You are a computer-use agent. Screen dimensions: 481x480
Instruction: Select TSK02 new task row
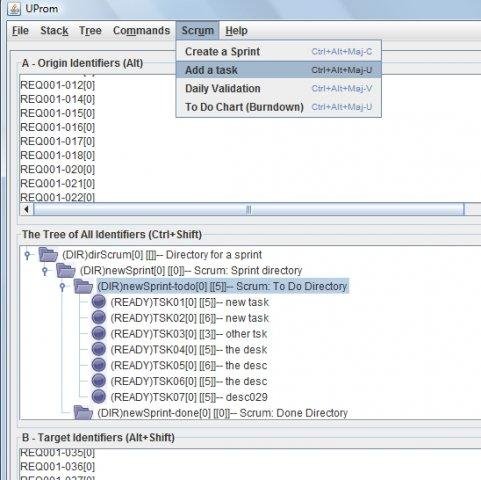189,318
